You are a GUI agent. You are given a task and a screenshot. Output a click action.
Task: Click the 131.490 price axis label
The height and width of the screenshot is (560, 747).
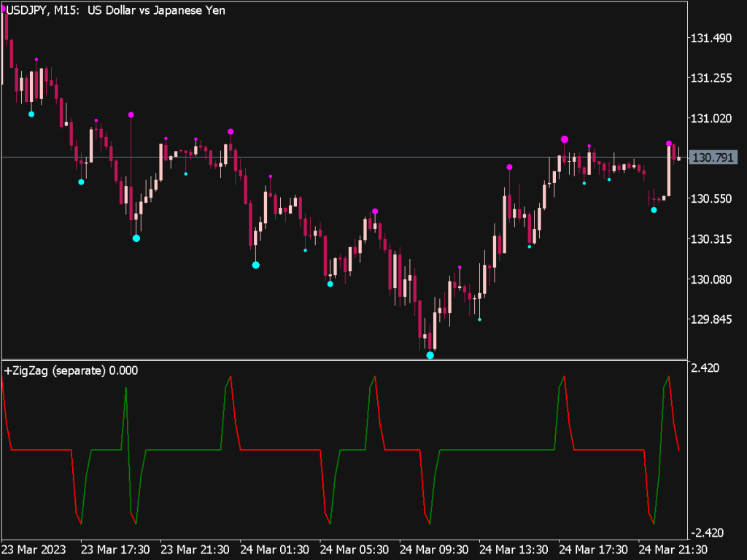[x=711, y=38]
